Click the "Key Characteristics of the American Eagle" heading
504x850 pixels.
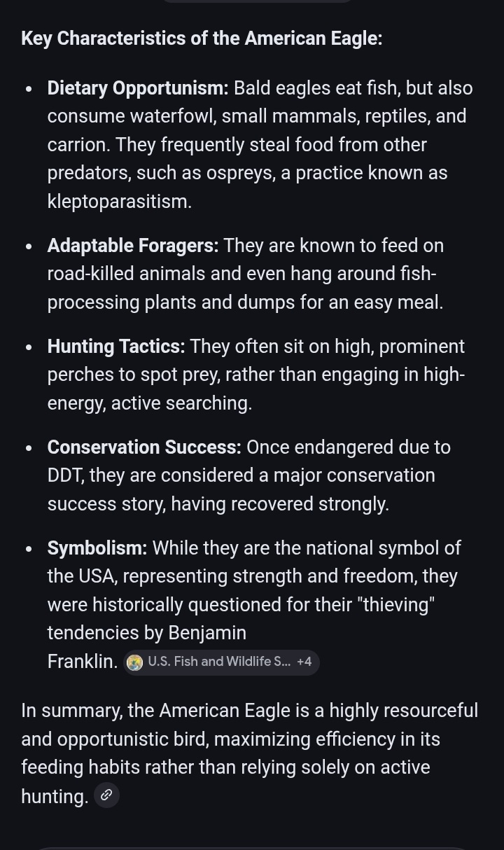tap(202, 38)
